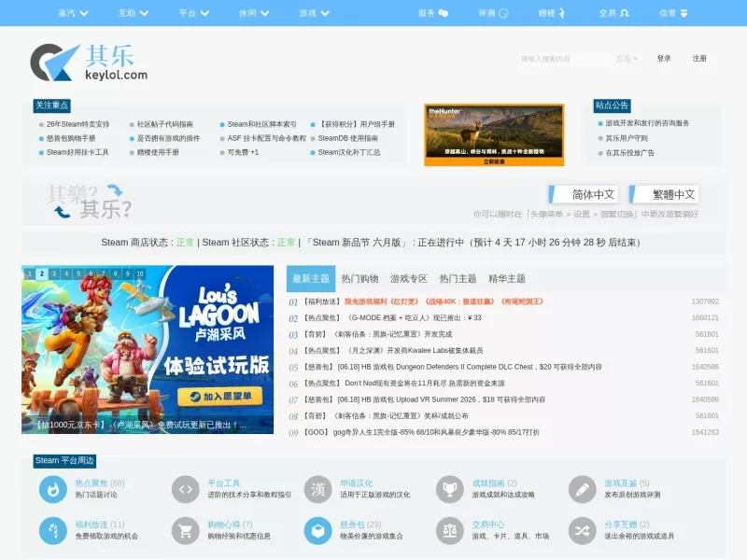Switch to the 热门购物 tab
Screen dimensions: 747x560
[359, 278]
